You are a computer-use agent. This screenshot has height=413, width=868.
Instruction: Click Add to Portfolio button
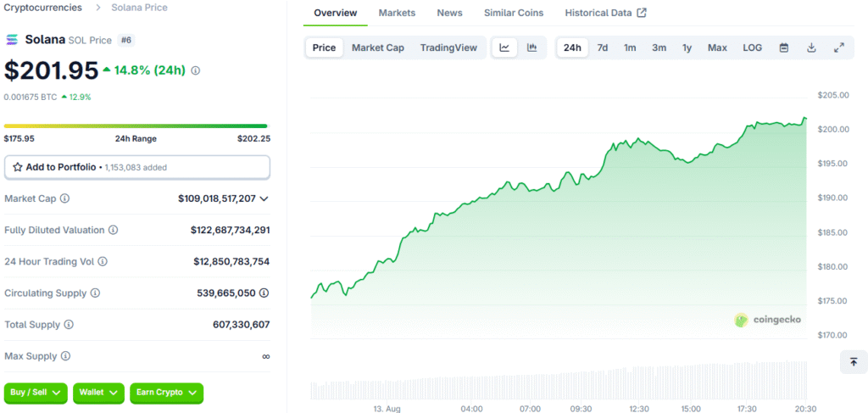pyautogui.click(x=137, y=167)
